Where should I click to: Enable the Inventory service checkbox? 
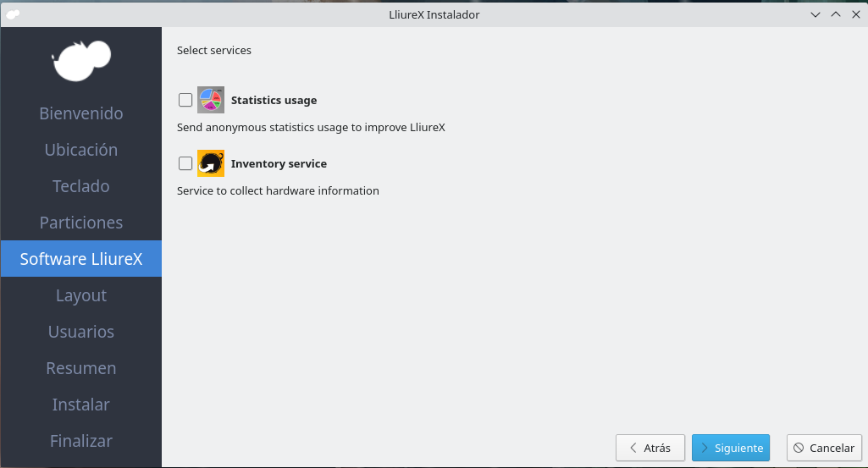tap(185, 163)
